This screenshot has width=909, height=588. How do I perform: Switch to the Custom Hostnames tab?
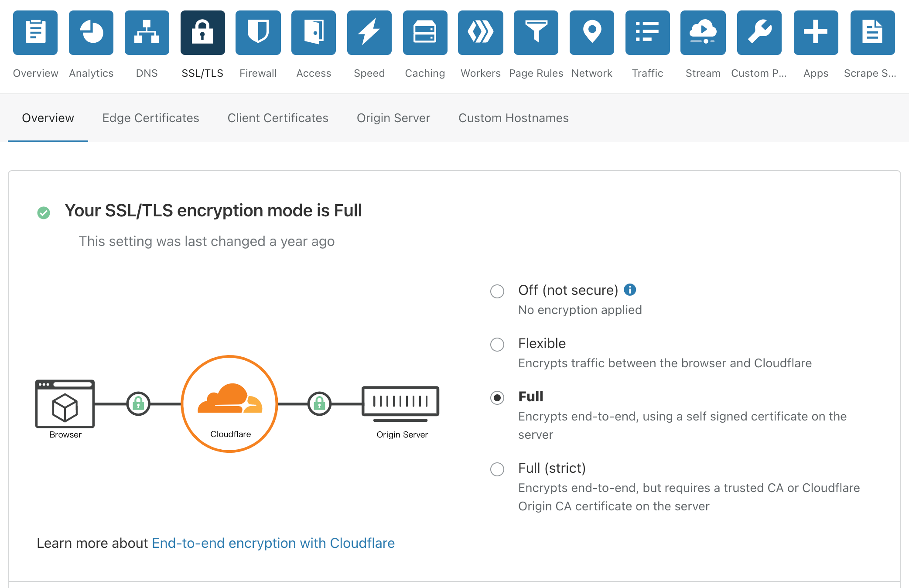[x=513, y=118]
